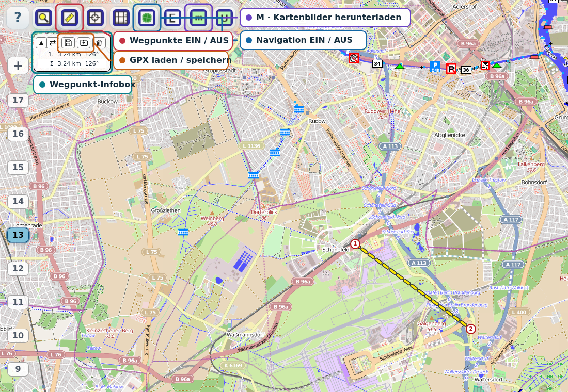Click the blue lock icon nearest Rudow

tap(299, 109)
